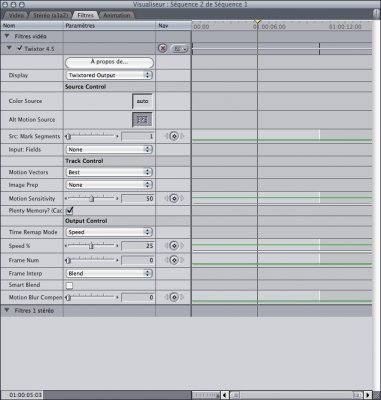Image resolution: width=381 pixels, height=400 pixels.
Task: Click the Frame Num slider handle
Action: 68,260
